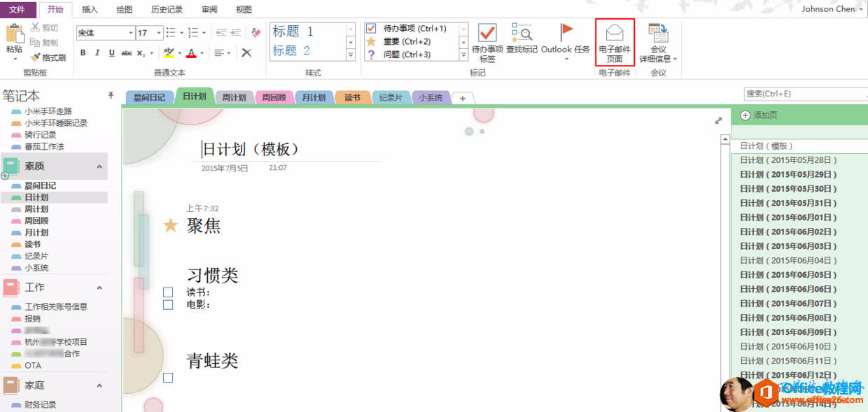
Task: Toggle bold formatting
Action: pos(83,52)
